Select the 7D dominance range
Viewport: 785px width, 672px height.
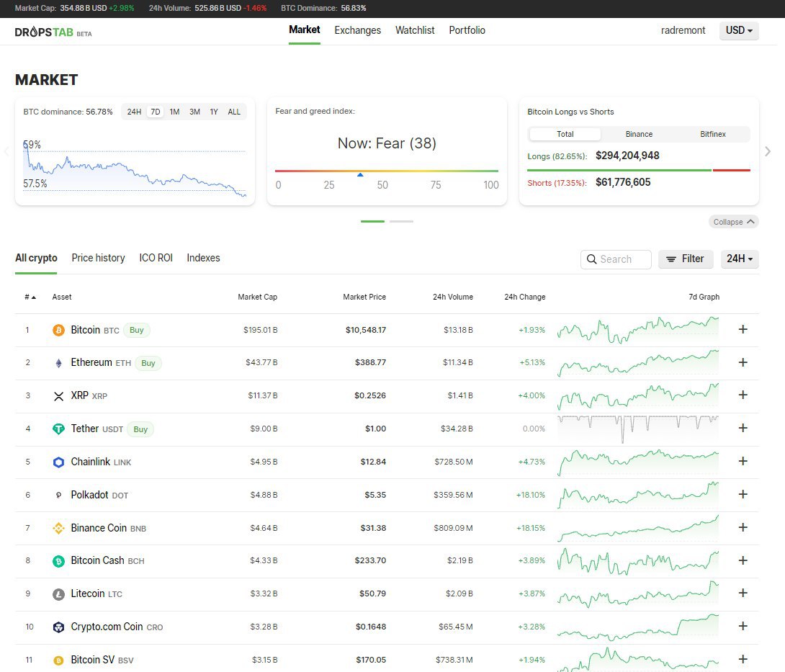click(x=156, y=112)
